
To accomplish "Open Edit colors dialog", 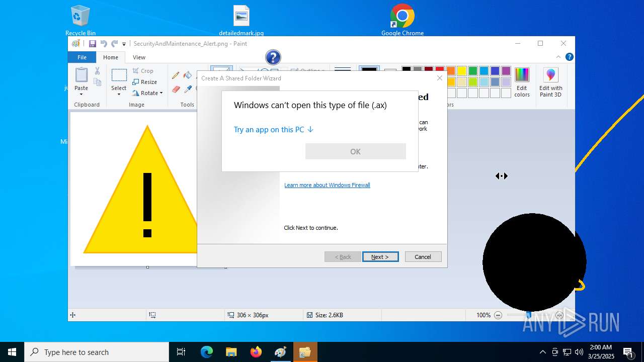I will coord(522,82).
